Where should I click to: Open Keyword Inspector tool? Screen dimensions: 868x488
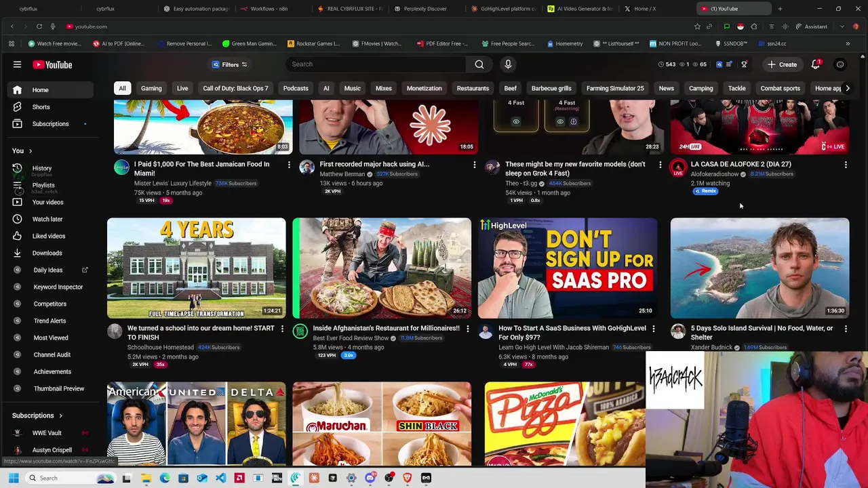58,287
